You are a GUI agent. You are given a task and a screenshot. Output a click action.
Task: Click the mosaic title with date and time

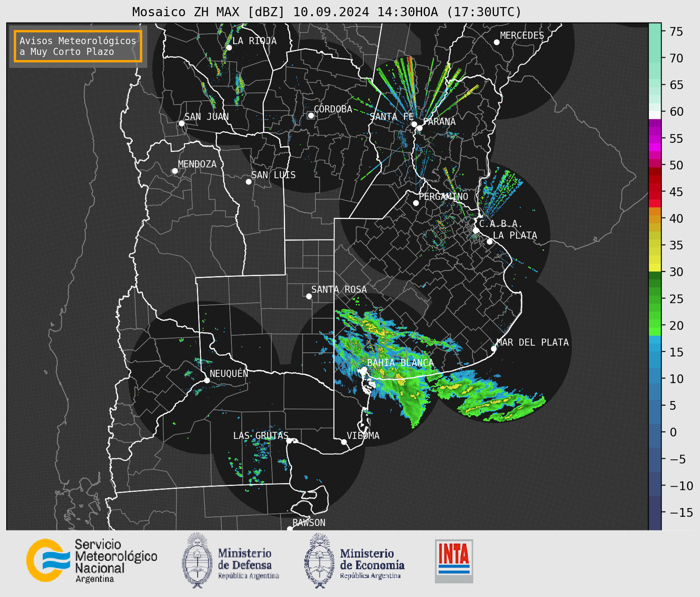[327, 12]
